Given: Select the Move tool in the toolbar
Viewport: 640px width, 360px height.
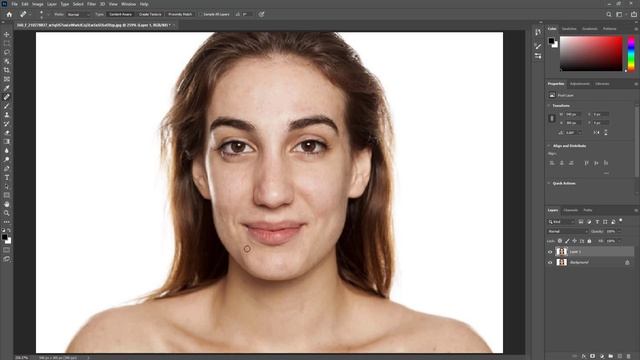Looking at the screenshot, I should coord(7,35).
